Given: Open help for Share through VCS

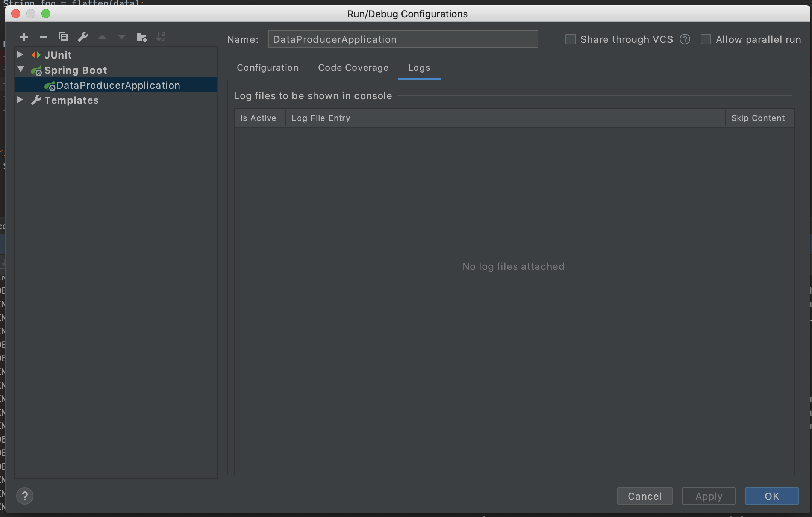Looking at the screenshot, I should 685,39.
